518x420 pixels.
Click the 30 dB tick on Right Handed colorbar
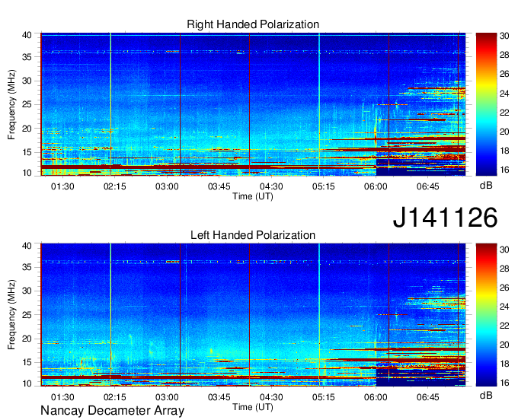[504, 36]
